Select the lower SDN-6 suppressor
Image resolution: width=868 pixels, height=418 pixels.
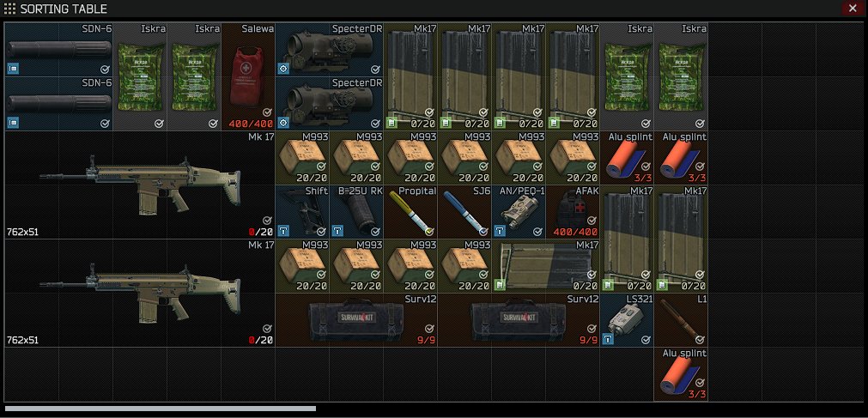[59, 104]
